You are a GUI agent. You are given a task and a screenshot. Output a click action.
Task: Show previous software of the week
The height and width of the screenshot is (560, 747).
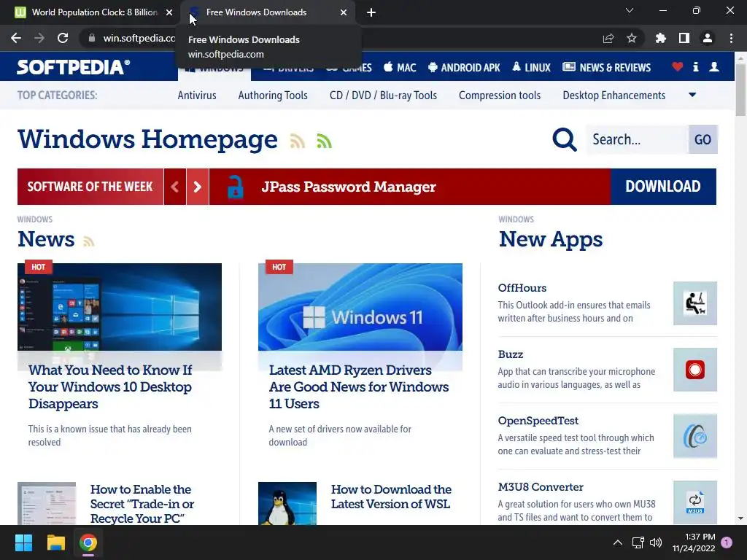[175, 187]
